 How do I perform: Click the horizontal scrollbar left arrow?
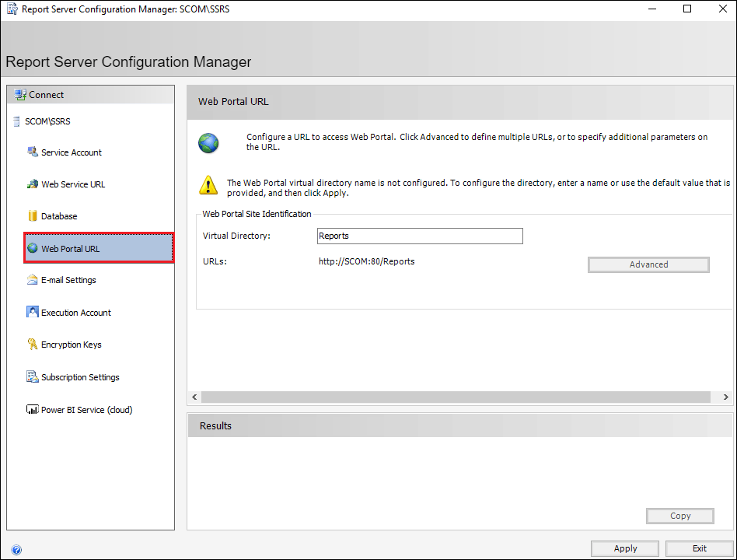[194, 397]
